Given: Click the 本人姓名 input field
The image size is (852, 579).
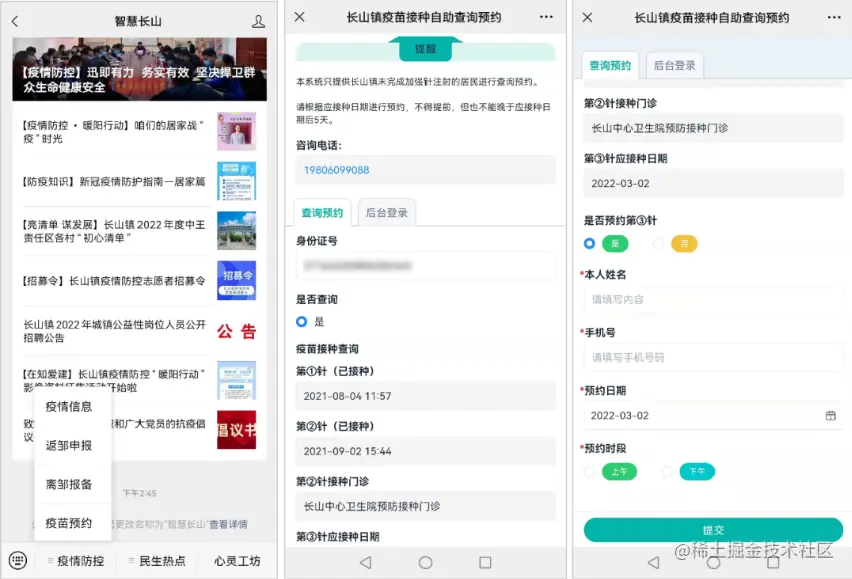Looking at the screenshot, I should [x=713, y=299].
